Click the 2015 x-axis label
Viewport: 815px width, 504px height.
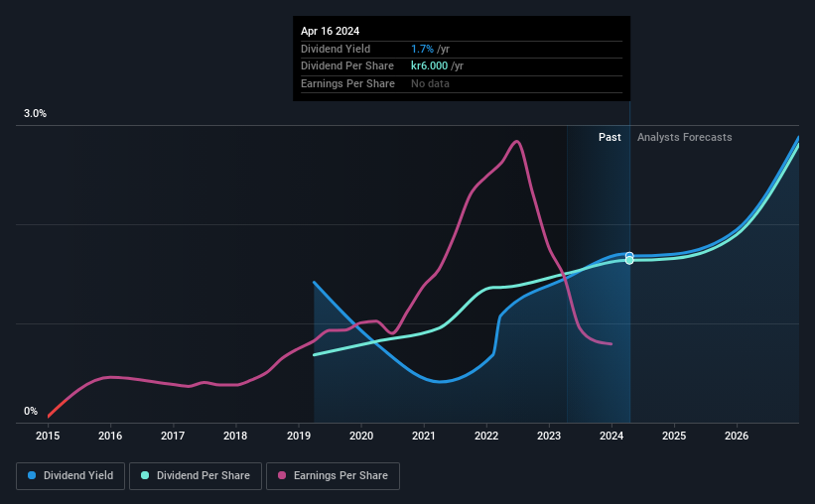coord(48,436)
